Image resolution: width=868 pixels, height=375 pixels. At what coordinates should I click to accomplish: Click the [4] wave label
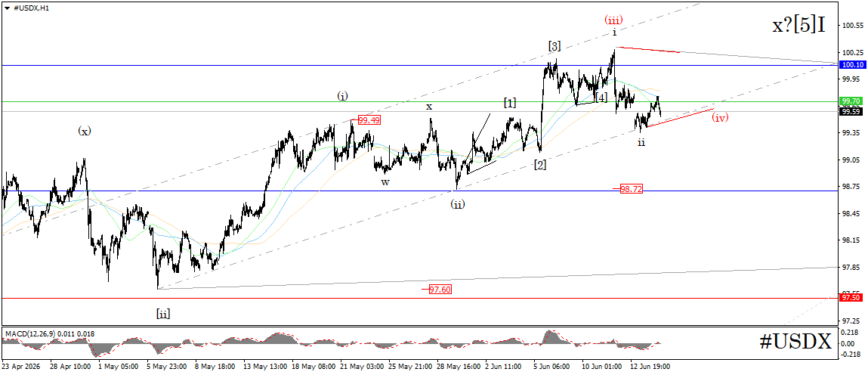601,98
